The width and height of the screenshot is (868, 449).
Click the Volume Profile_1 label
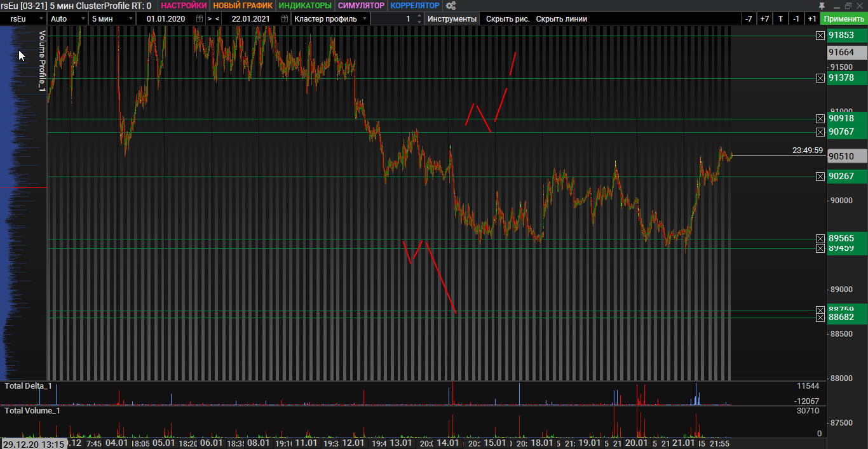43,60
